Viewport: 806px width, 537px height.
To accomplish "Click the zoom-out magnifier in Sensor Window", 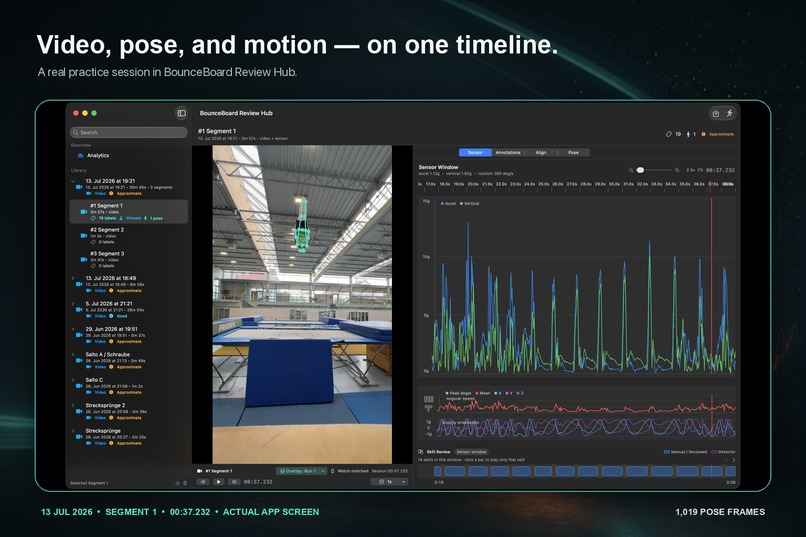I will 631,170.
